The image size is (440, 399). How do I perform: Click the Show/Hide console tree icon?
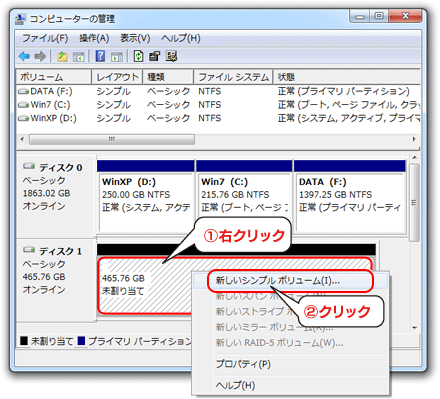click(79, 57)
